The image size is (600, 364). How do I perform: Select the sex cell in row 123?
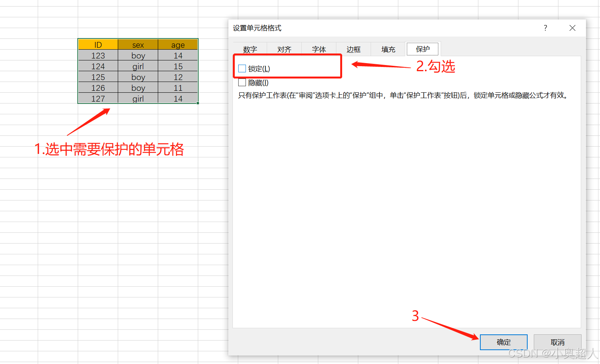138,55
